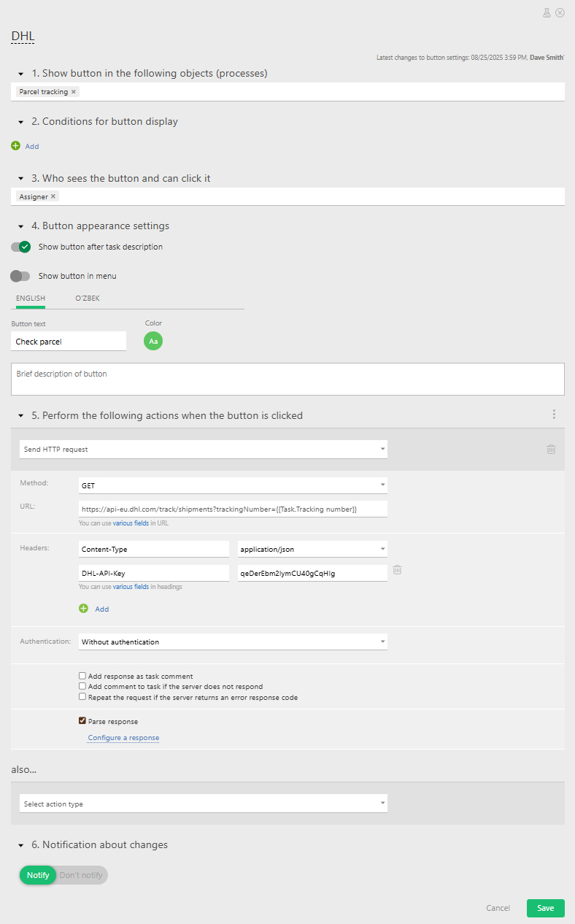
Task: Toggle Show button after task description
Action: 20,247
